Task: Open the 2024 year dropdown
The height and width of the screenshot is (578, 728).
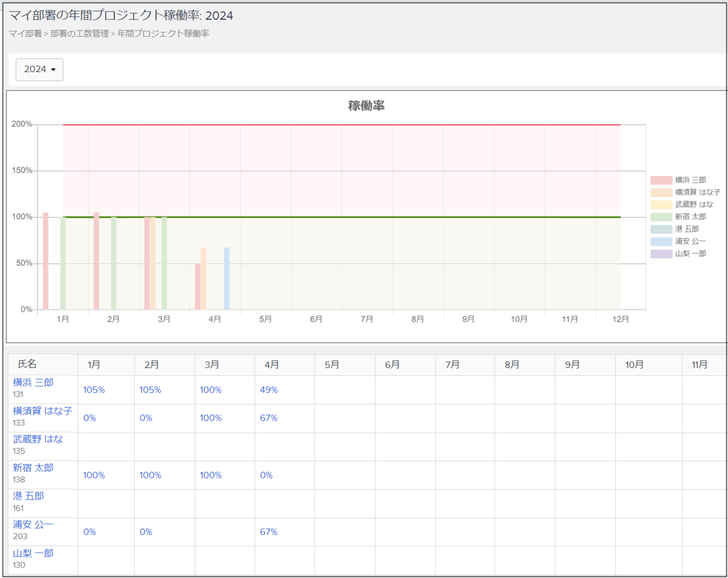Action: tap(40, 69)
